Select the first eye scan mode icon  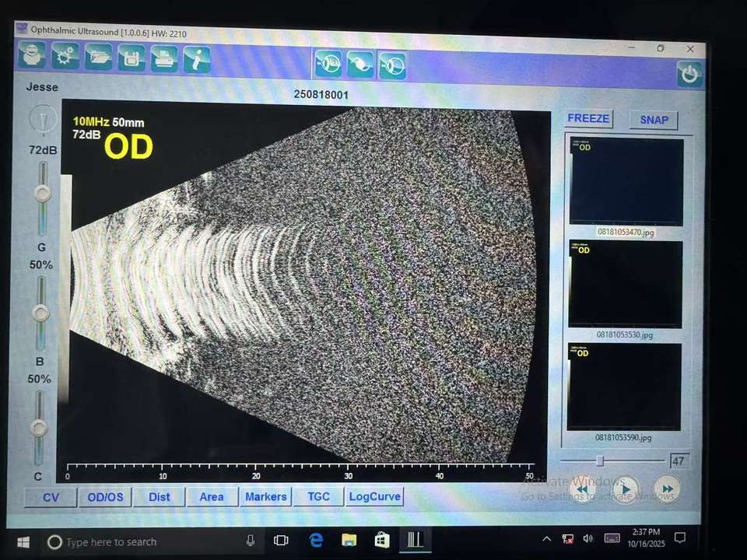coord(328,64)
